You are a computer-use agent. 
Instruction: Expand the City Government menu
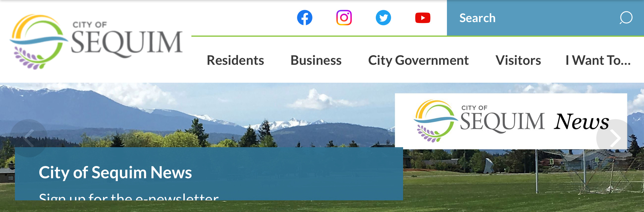[419, 60]
